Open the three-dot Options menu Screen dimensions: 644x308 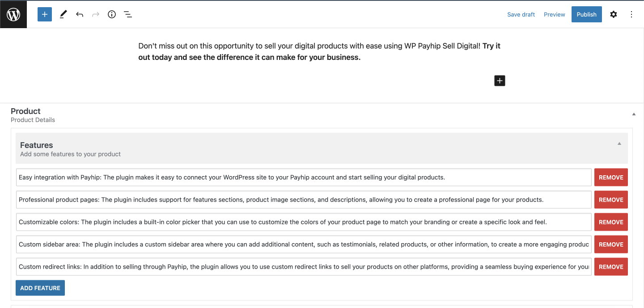[x=631, y=14]
